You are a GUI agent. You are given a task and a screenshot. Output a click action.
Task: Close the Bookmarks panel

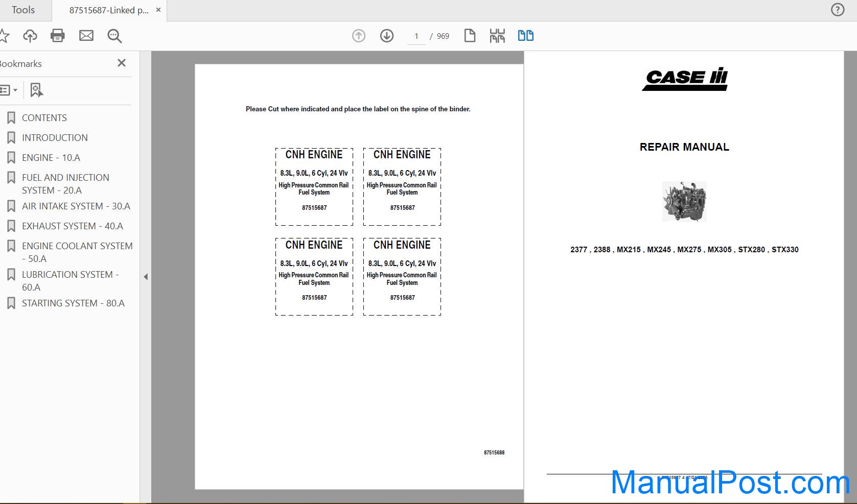[122, 63]
